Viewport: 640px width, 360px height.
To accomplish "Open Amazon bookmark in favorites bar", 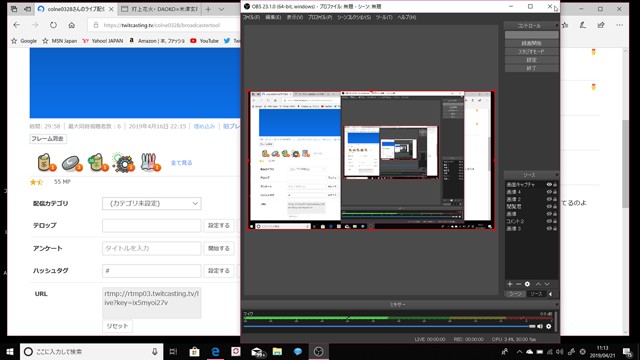I will 157,41.
